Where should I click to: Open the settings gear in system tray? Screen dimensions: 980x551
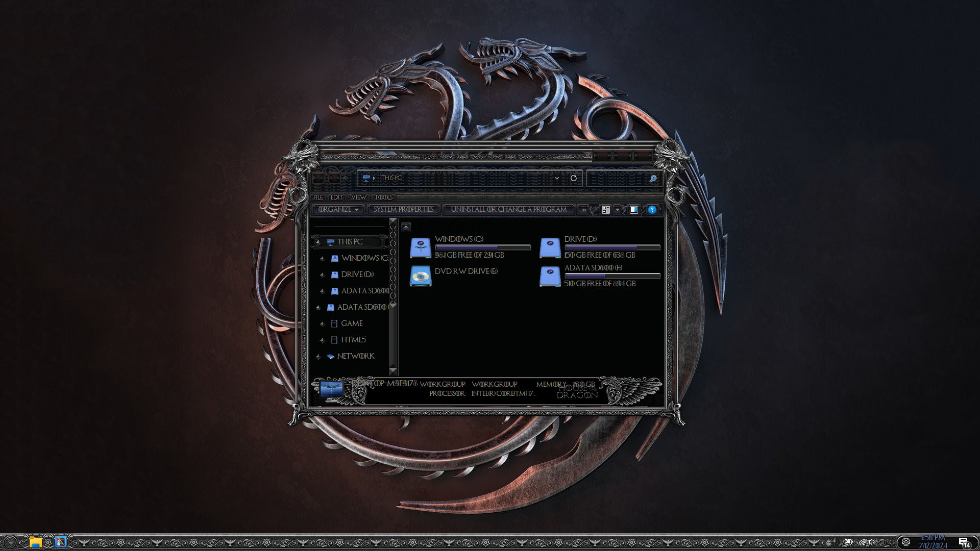(906, 542)
